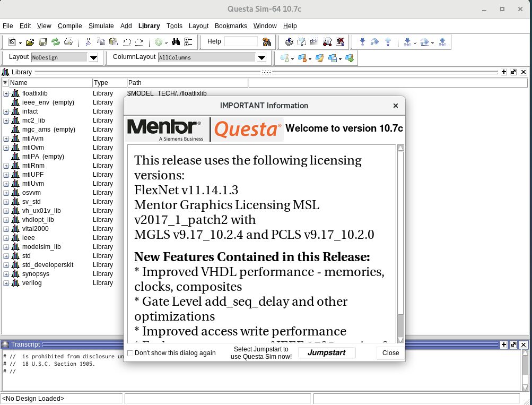Image resolution: width=532 pixels, height=405 pixels.
Task: Click the Print toolbar icon
Action: coord(68,42)
